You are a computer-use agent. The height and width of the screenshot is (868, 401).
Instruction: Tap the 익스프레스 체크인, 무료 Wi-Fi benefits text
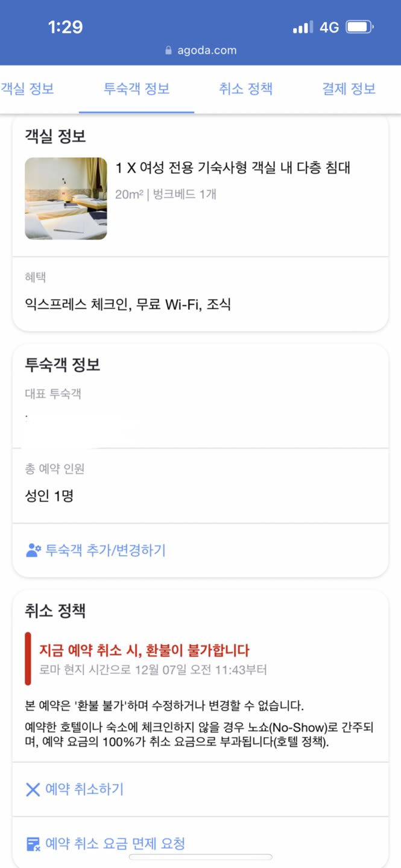click(x=128, y=304)
